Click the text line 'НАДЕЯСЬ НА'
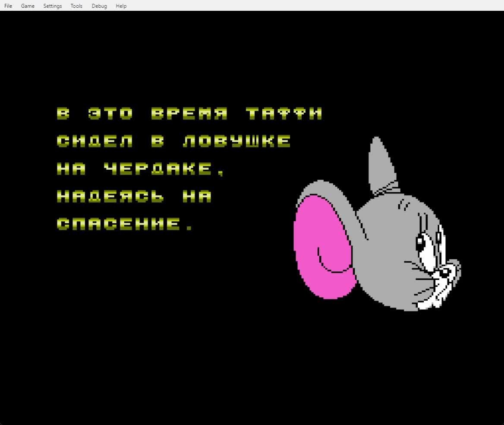504x425 pixels. 134,197
